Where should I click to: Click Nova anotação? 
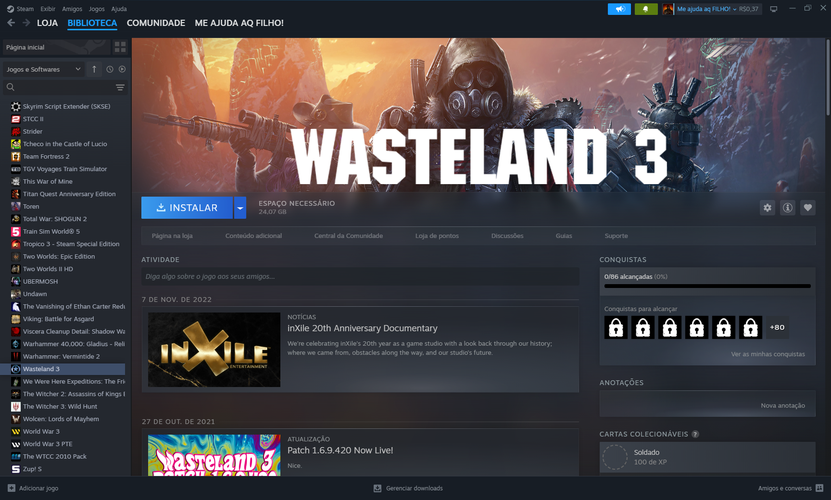[783, 406]
